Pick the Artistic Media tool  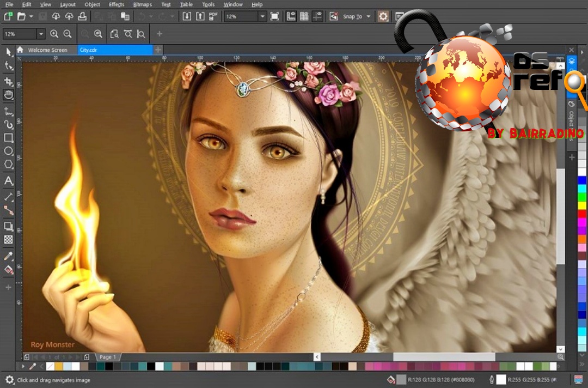(x=8, y=124)
